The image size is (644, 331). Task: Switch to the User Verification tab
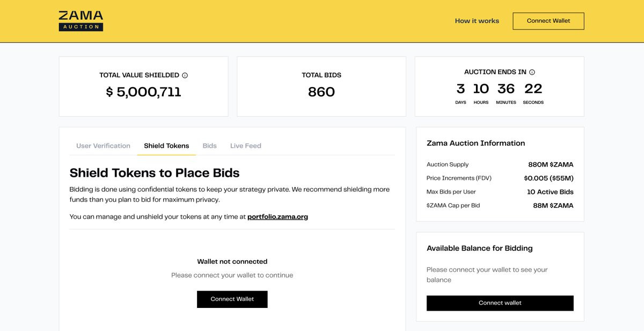pos(104,146)
